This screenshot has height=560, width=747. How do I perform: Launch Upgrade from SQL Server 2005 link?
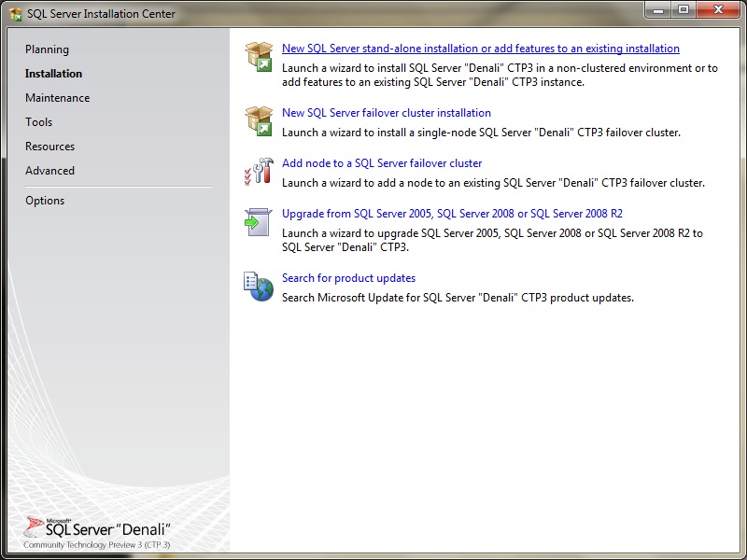pos(452,214)
